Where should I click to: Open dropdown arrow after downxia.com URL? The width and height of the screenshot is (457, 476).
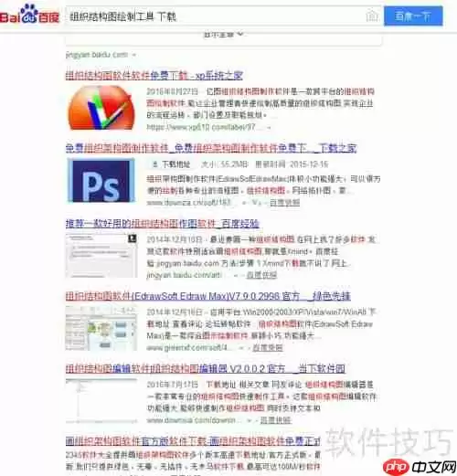point(249,421)
